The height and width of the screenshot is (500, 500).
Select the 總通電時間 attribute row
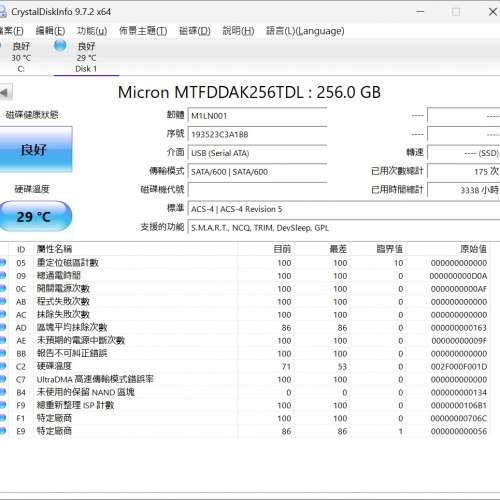tap(245, 276)
